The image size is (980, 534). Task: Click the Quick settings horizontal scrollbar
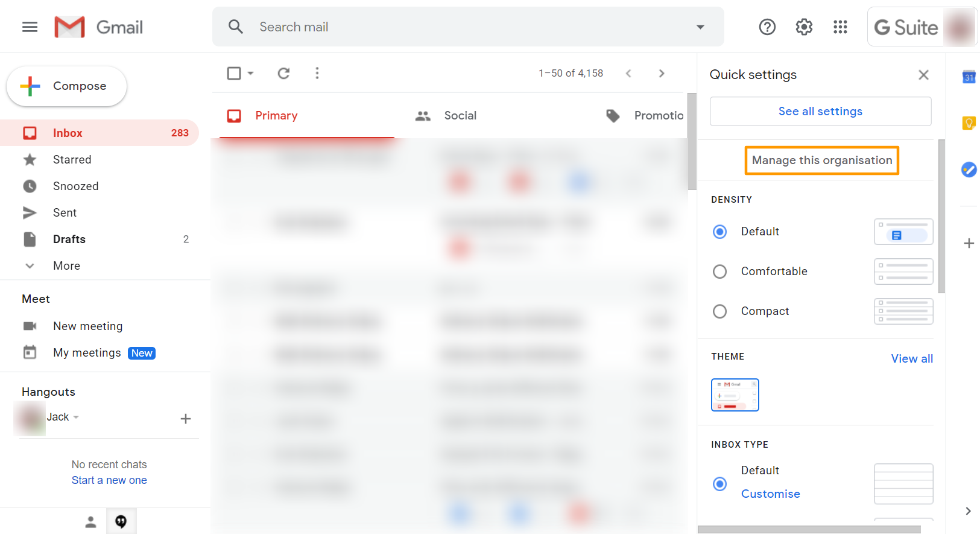(809, 530)
